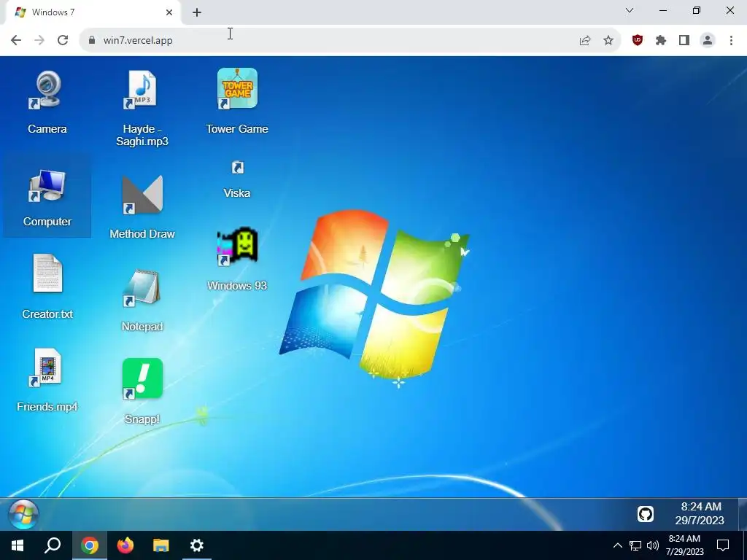Launch the Snapp! desktop shortcut
Screen dimensions: 747x560
coord(142,392)
